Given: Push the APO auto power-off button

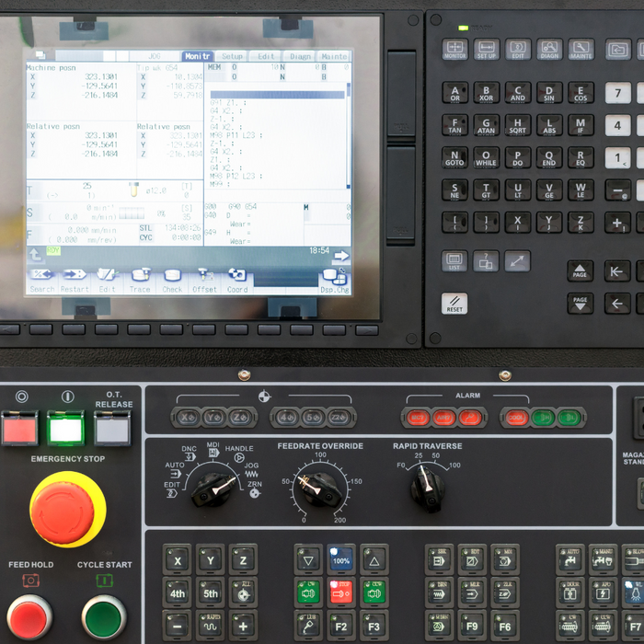Looking at the screenshot, I should [603, 592].
